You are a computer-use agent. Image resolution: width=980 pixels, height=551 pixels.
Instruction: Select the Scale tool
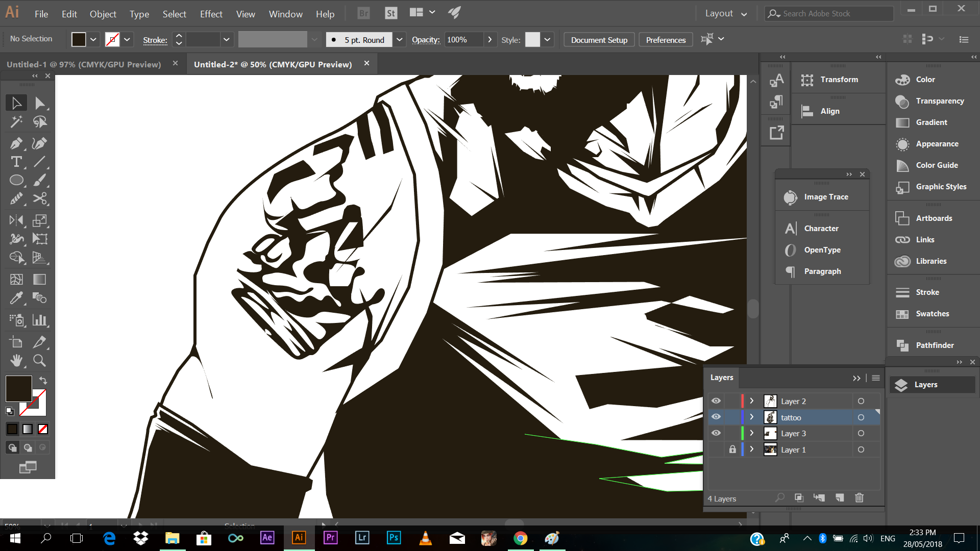pos(40,220)
